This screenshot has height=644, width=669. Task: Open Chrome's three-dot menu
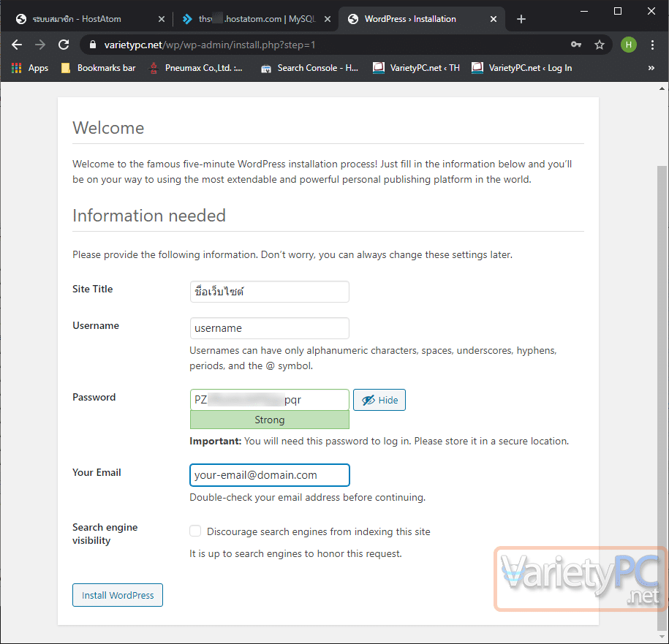pos(652,45)
